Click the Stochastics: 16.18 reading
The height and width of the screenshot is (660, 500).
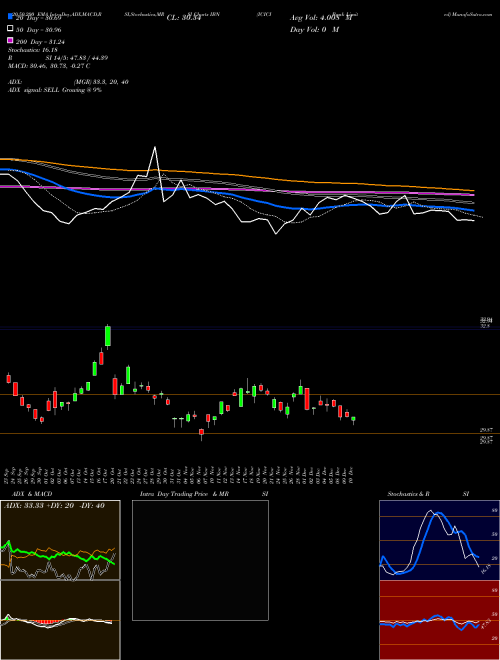point(32,50)
